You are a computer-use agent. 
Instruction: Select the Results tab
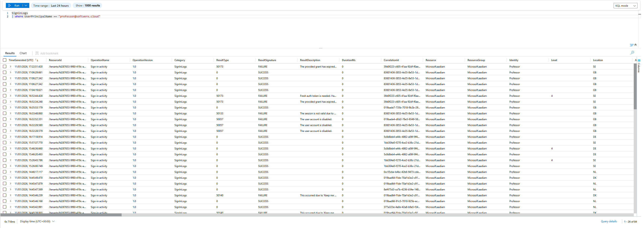[x=10, y=53]
